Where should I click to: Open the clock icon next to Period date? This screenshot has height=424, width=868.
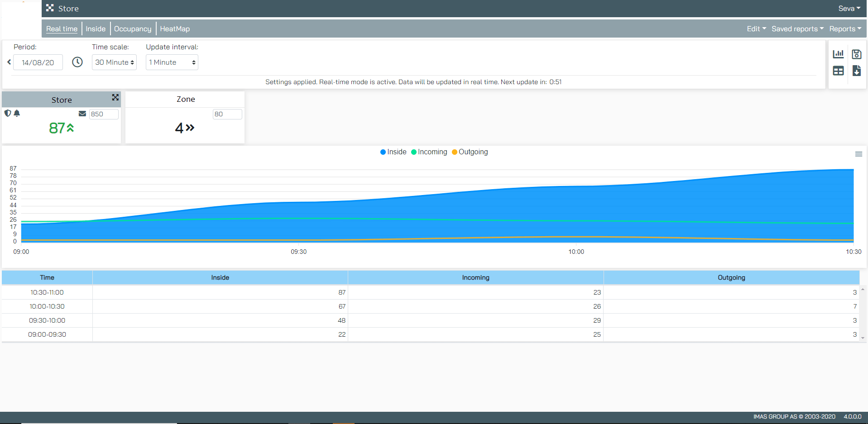(x=77, y=62)
